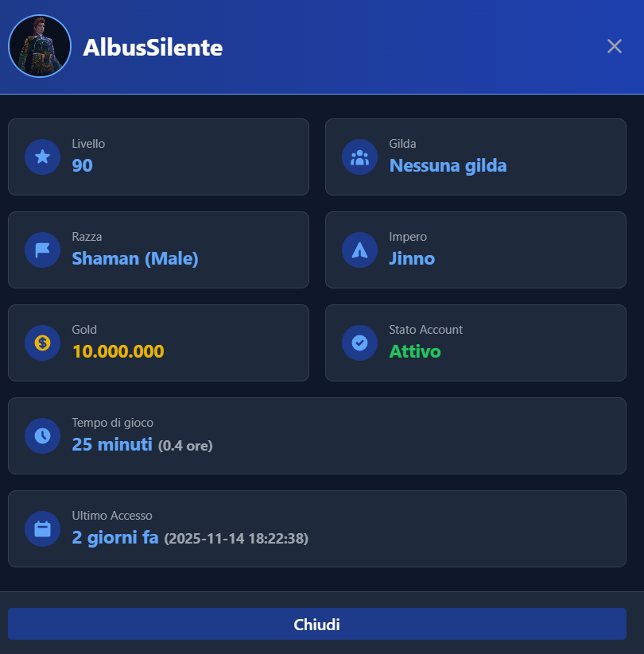644x654 pixels.
Task: Click the gold coin dollar icon
Action: (43, 342)
